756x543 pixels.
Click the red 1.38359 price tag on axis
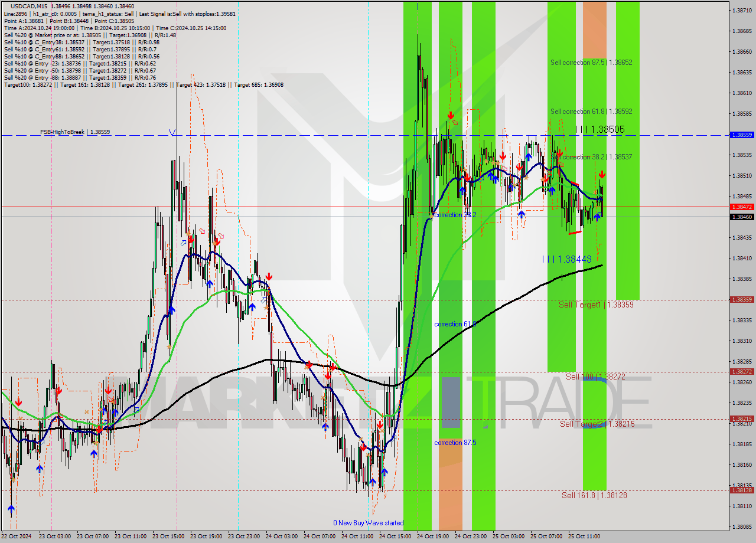pyautogui.click(x=742, y=299)
